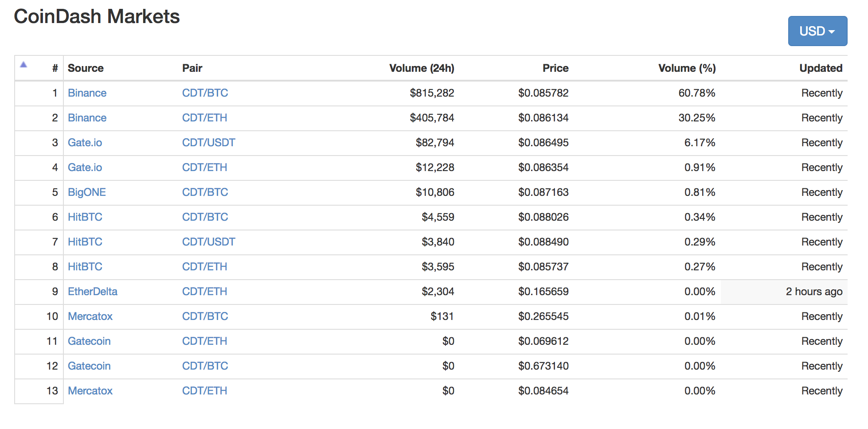Select the 6.17% volume share

pyautogui.click(x=700, y=143)
